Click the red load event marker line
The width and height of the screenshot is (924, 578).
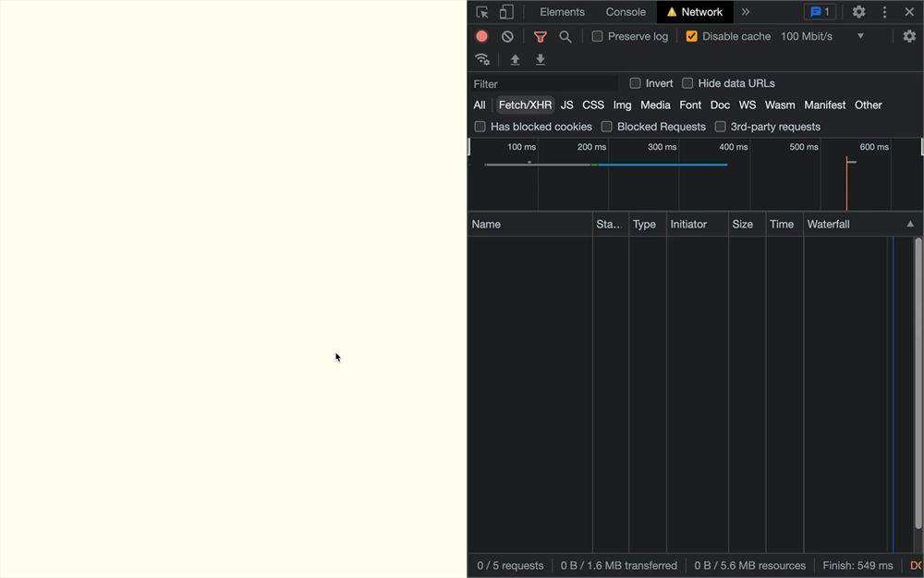point(846,183)
